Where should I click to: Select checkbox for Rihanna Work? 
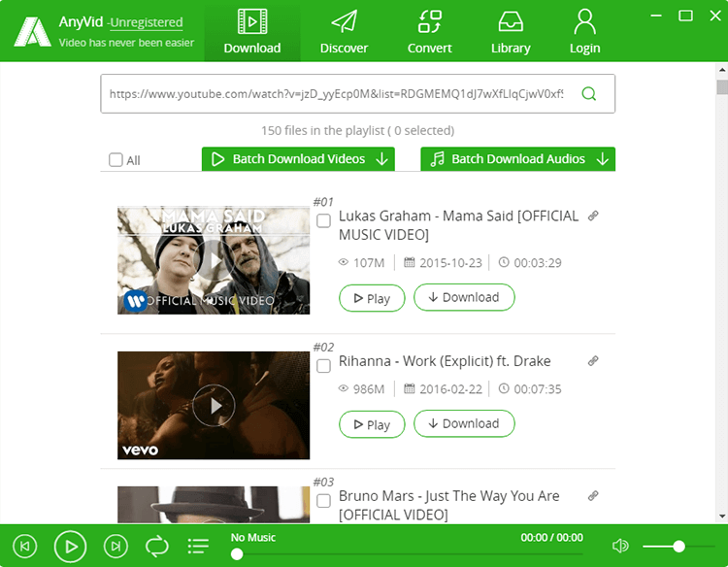323,366
